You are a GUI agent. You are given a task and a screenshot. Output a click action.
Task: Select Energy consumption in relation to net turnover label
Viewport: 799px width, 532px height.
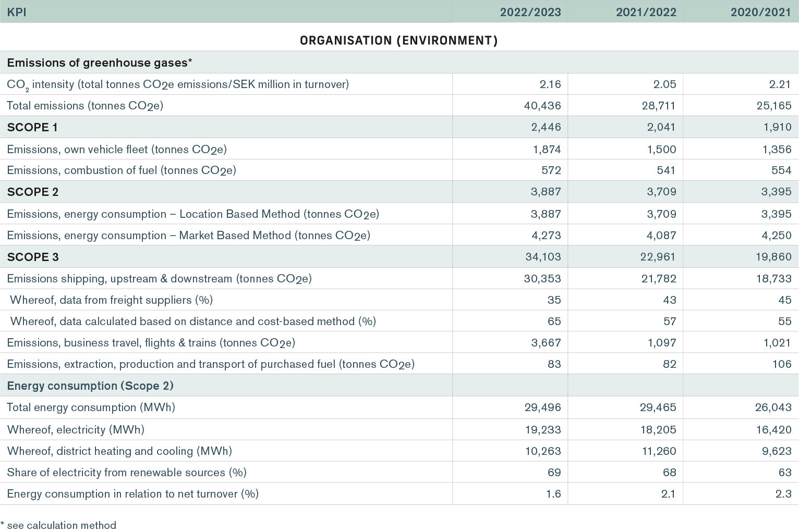pyautogui.click(x=133, y=494)
